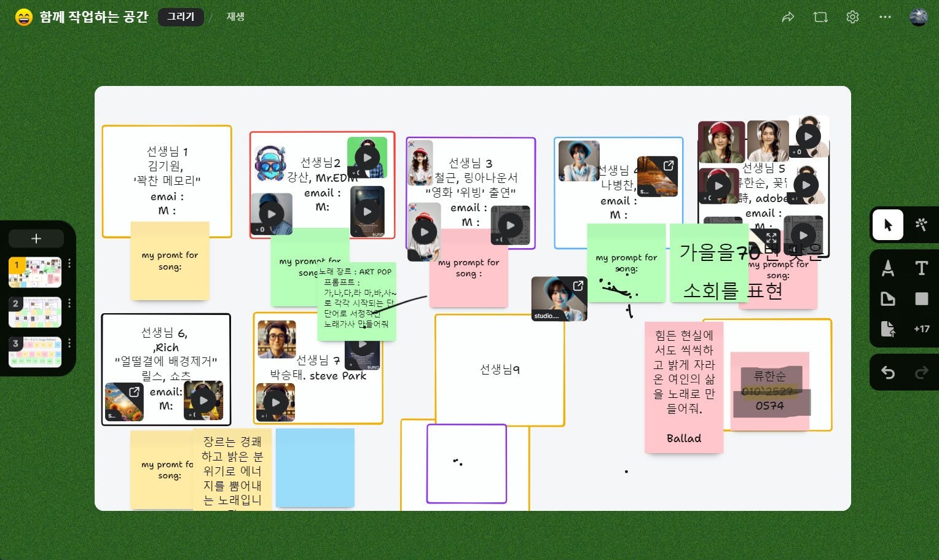Play the blue-hooded video in the 선생님2 card
The image size is (939, 560).
click(272, 214)
